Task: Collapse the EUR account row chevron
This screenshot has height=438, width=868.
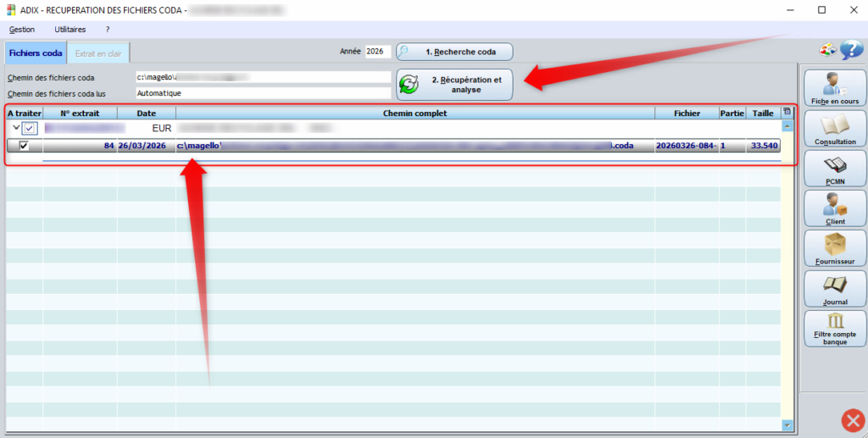Action: [15, 128]
